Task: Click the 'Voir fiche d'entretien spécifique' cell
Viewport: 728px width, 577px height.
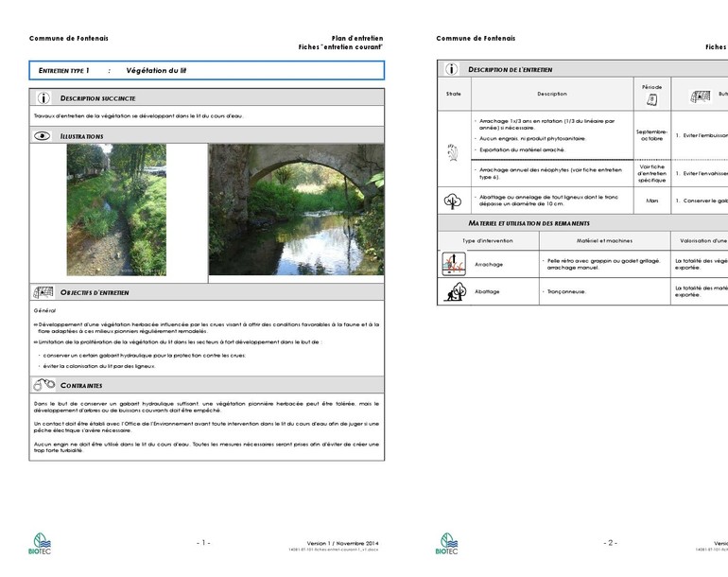Action: (x=651, y=173)
